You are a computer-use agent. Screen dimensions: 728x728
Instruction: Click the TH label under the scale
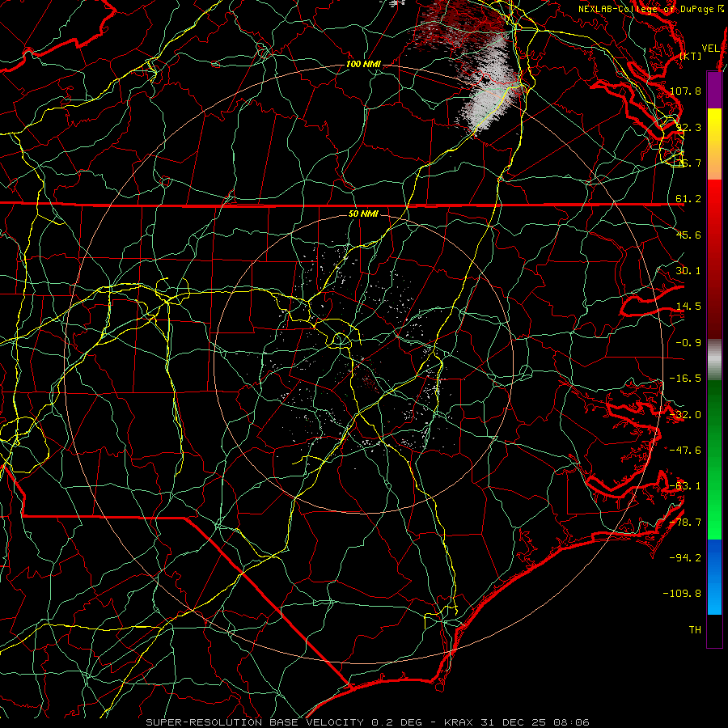695,629
